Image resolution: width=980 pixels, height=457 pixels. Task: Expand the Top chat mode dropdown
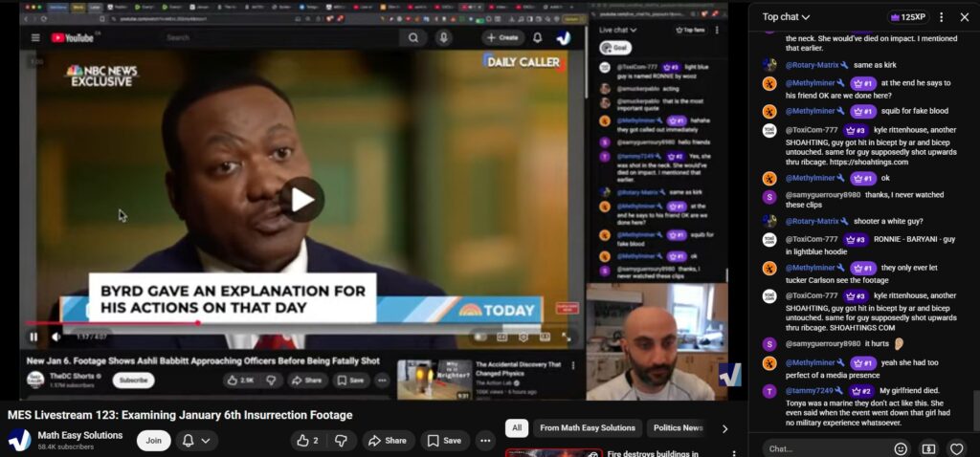786,17
